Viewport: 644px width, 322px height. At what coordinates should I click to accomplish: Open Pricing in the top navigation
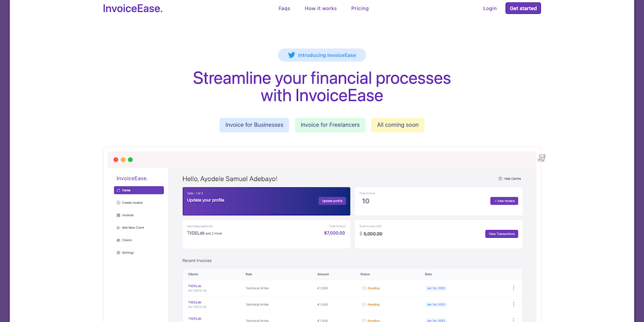click(x=360, y=8)
